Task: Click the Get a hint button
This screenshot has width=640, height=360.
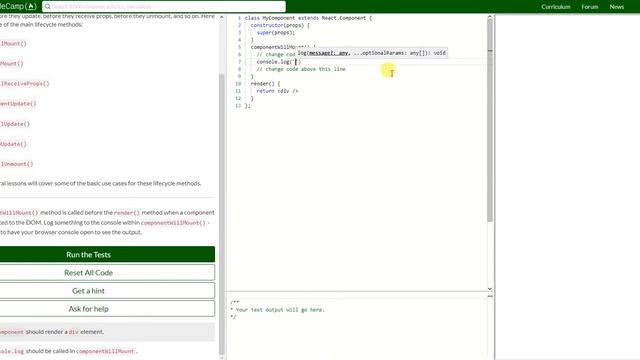Action: (107, 291)
